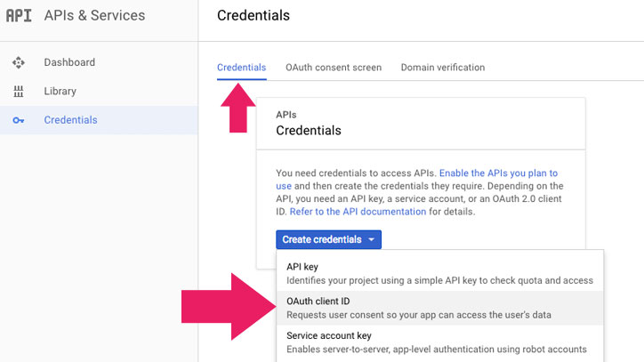Click the Credentials key icon
This screenshot has height=362, width=644.
coord(18,120)
